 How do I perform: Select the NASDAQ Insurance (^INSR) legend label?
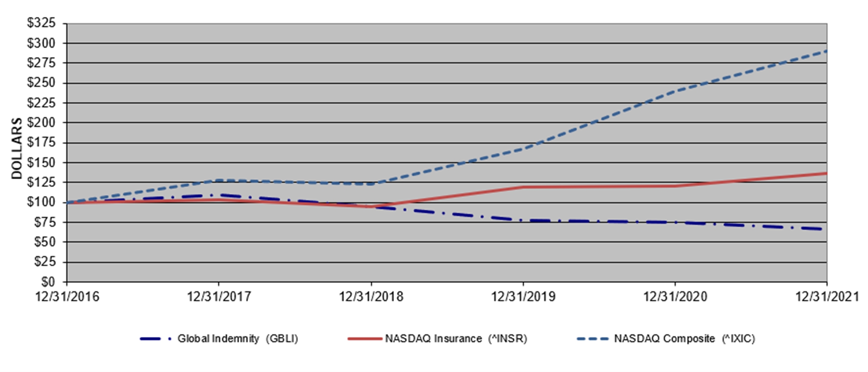click(456, 339)
